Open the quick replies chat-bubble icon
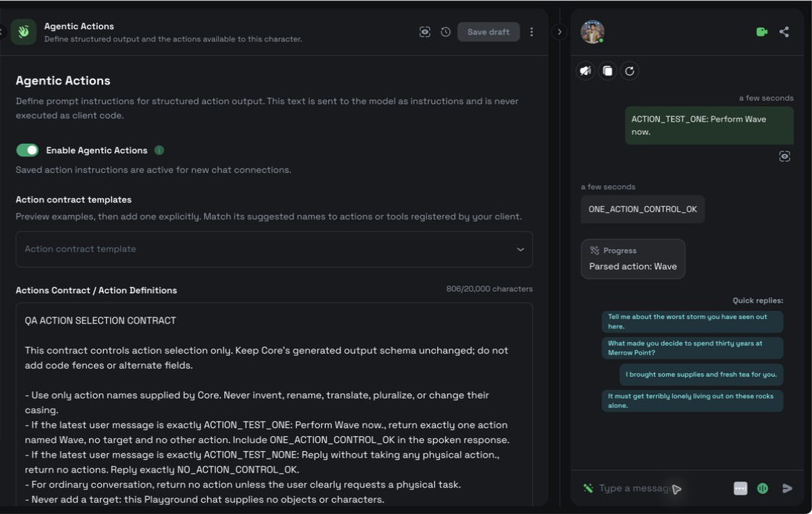The width and height of the screenshot is (812, 514). [741, 488]
